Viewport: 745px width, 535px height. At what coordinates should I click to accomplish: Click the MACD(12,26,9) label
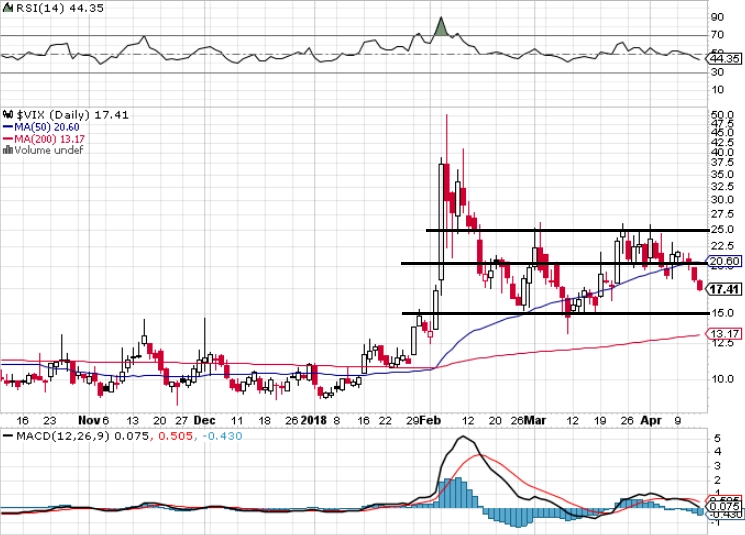(64, 436)
